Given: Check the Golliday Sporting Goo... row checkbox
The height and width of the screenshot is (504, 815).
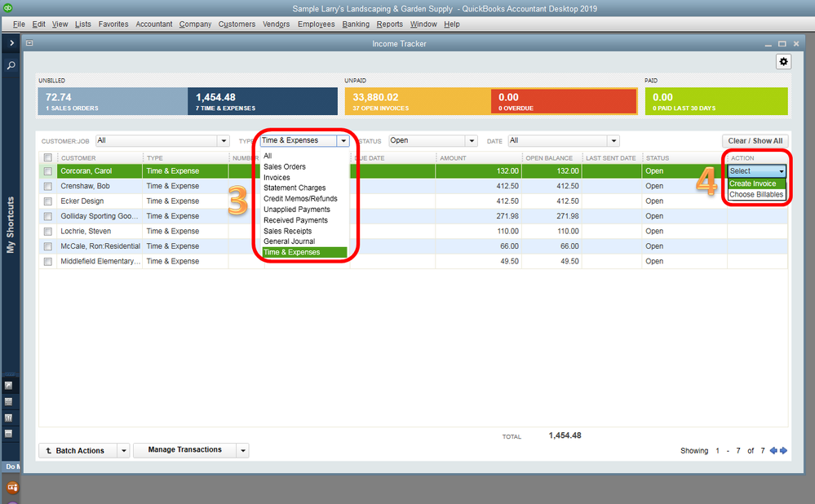Looking at the screenshot, I should pos(48,216).
